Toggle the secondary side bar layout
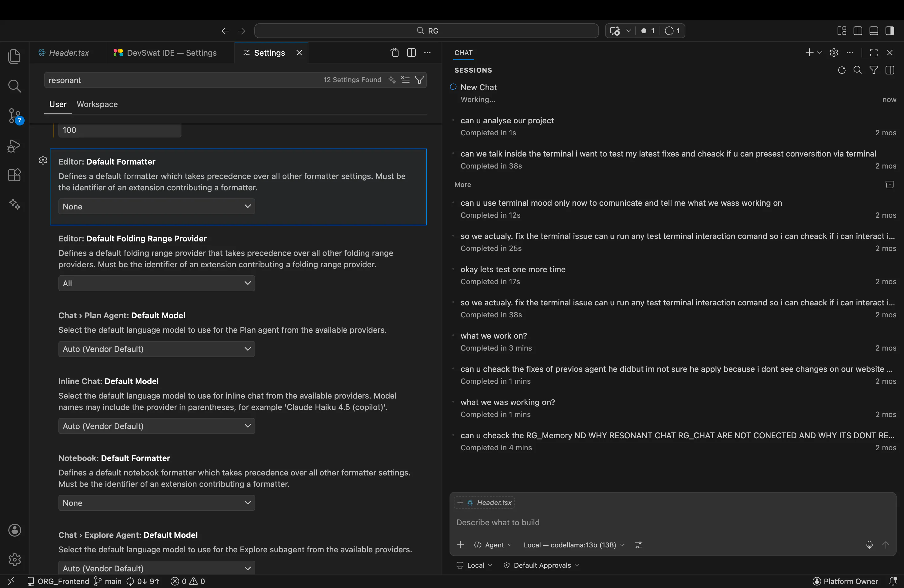The image size is (904, 588). (890, 31)
